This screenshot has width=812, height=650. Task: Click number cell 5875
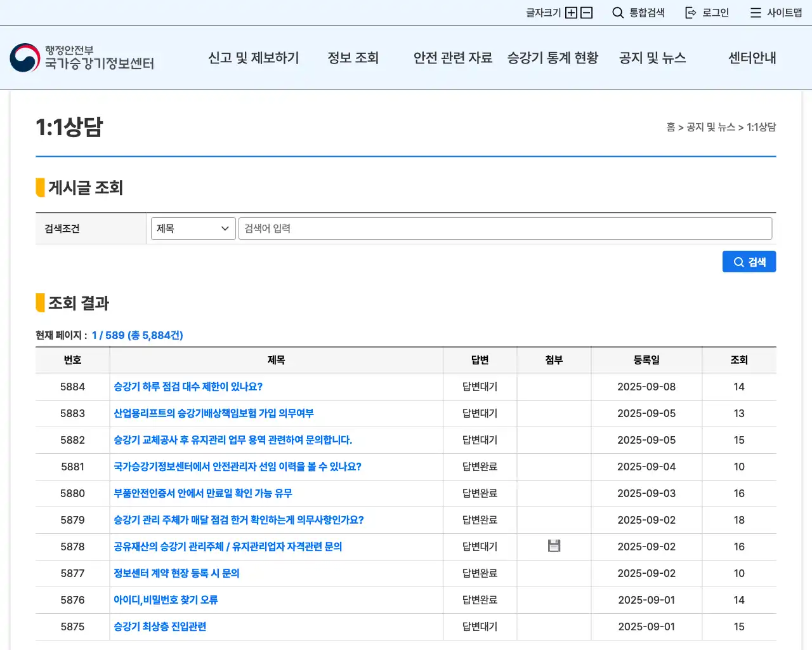point(72,627)
